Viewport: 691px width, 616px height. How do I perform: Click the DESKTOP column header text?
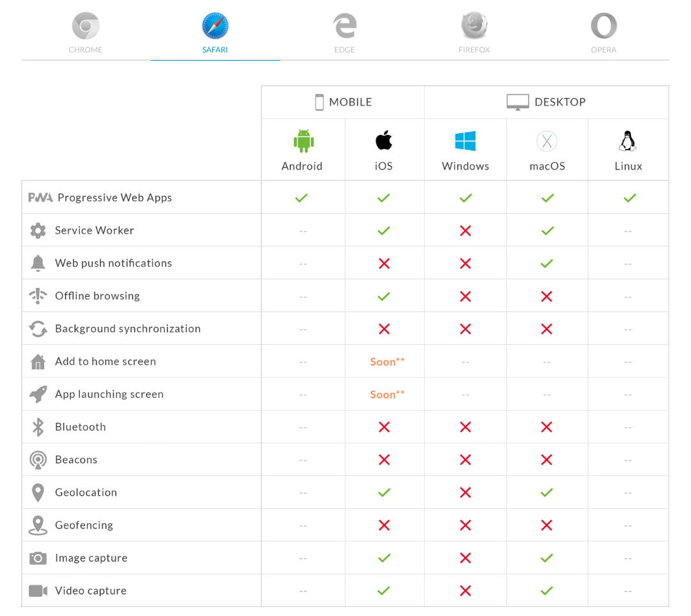pyautogui.click(x=560, y=102)
